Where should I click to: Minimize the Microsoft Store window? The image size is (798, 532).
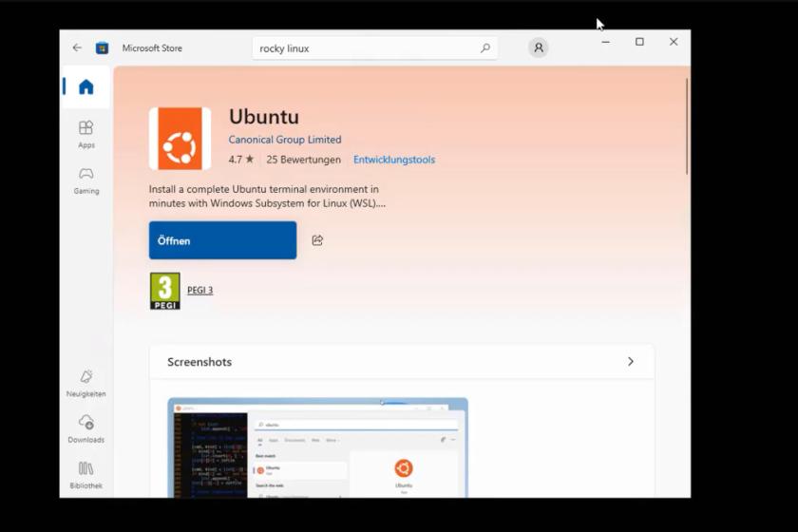tap(606, 42)
